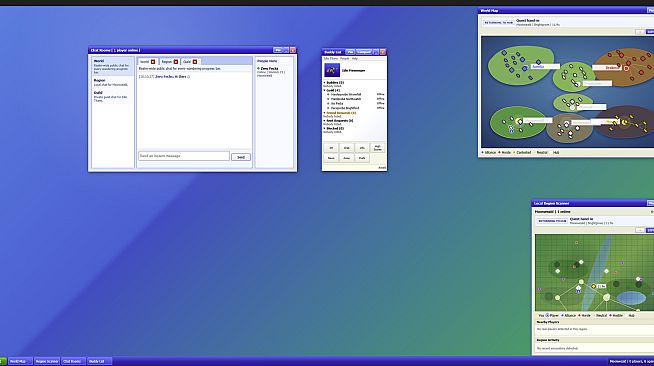Select World room in Chat Rooms sidebar
The width and height of the screenshot is (654, 366).
pyautogui.click(x=113, y=66)
